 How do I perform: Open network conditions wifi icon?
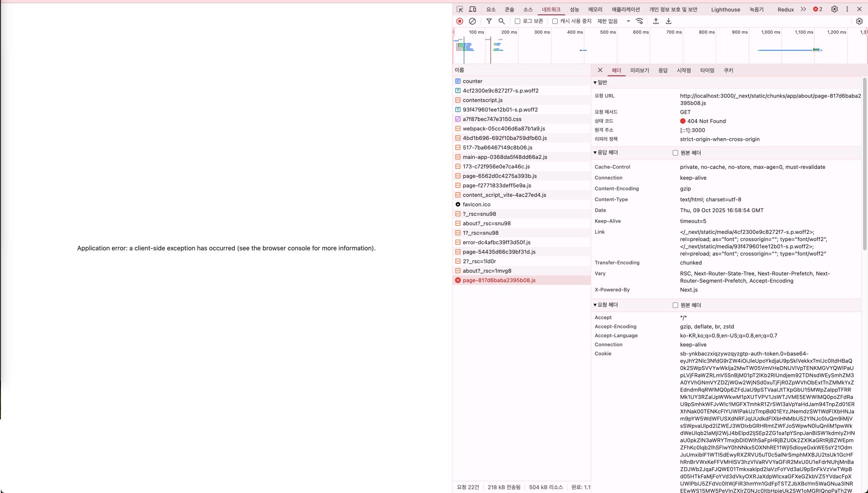639,21
